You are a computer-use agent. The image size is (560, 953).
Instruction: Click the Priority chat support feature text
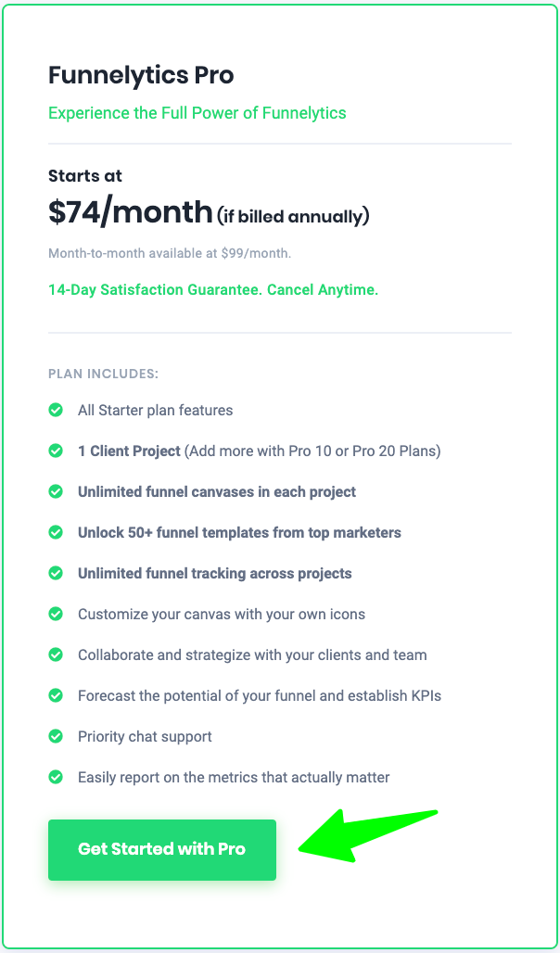pyautogui.click(x=145, y=736)
